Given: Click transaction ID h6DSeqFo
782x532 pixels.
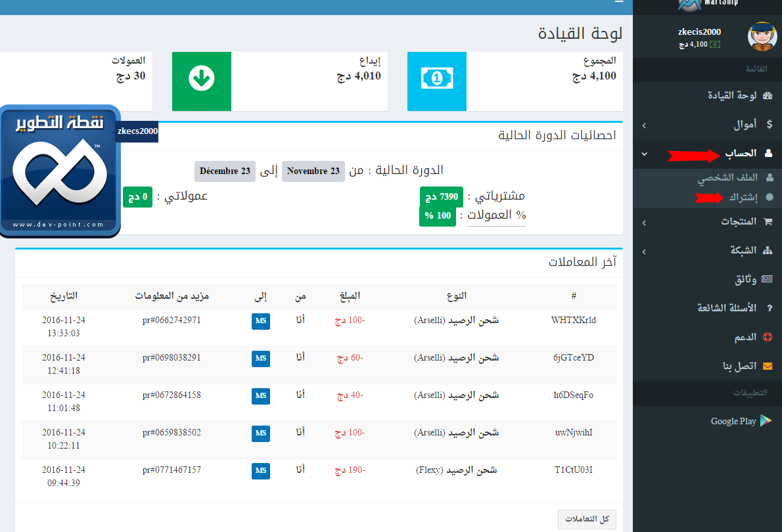Looking at the screenshot, I should pyautogui.click(x=574, y=395).
